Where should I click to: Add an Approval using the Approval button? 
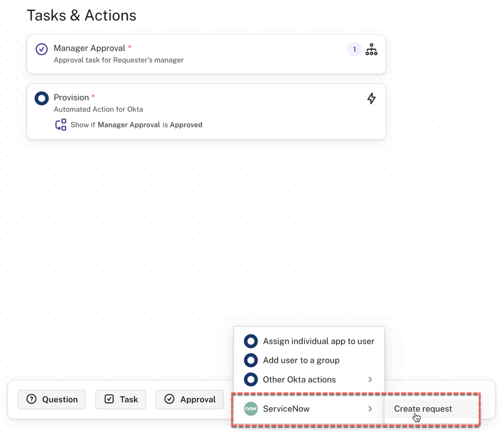coord(190,399)
